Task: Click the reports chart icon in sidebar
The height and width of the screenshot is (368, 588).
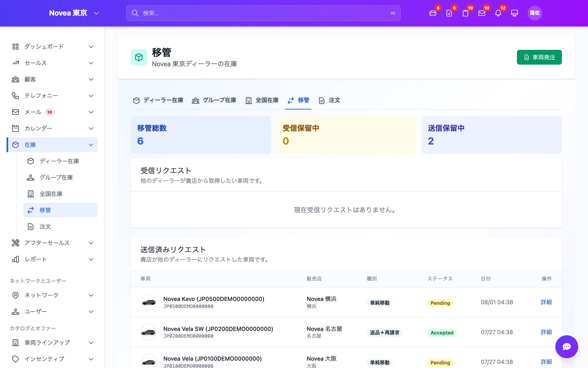Action: point(16,259)
